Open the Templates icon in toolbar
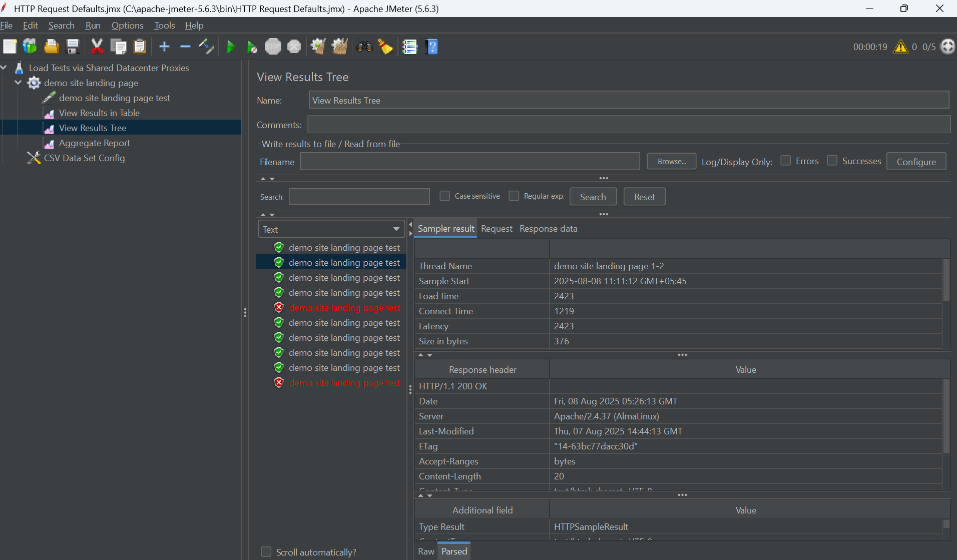This screenshot has height=560, width=957. pyautogui.click(x=30, y=47)
